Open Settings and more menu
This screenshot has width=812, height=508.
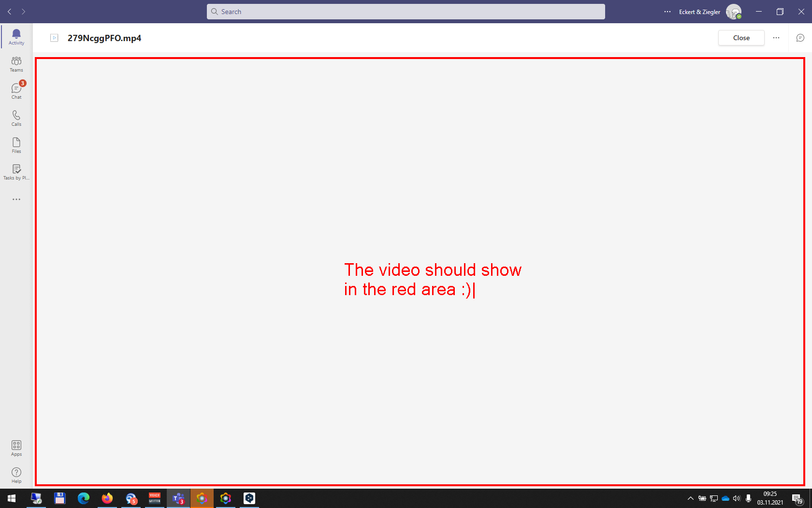[x=667, y=11]
